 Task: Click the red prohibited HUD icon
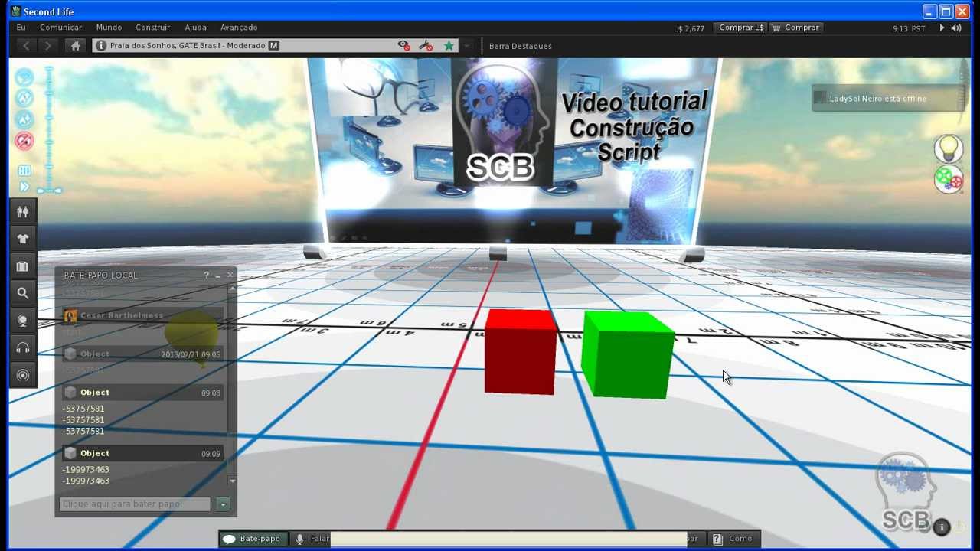click(24, 141)
